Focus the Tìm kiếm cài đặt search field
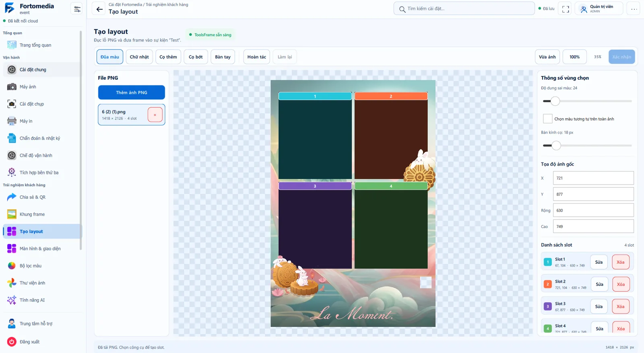This screenshot has height=353, width=644. [x=464, y=8]
